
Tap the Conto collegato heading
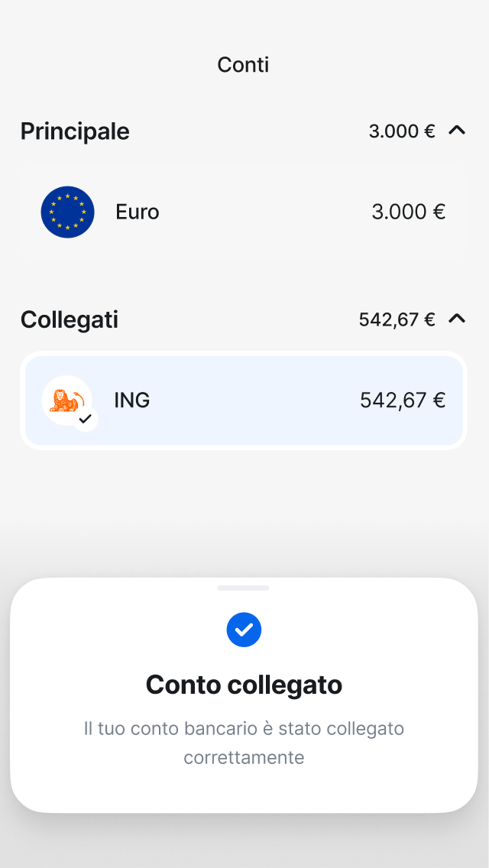pyautogui.click(x=244, y=685)
